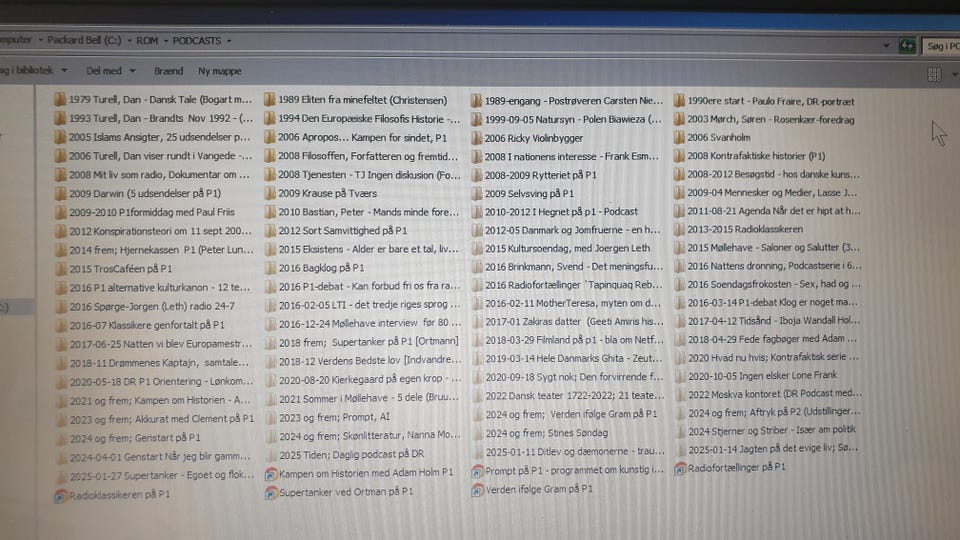Open the 'Del med' dropdown menu
The height and width of the screenshot is (540, 960).
[x=110, y=71]
